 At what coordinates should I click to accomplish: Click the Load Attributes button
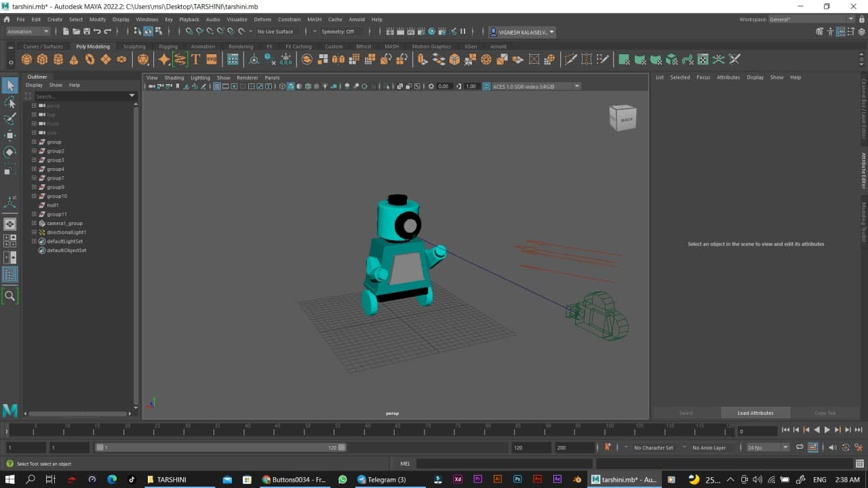point(755,413)
